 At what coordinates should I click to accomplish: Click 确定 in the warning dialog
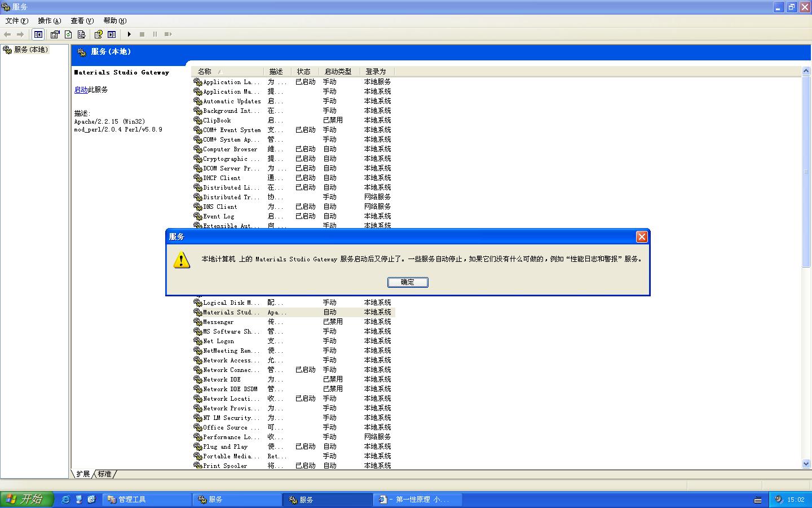[408, 282]
